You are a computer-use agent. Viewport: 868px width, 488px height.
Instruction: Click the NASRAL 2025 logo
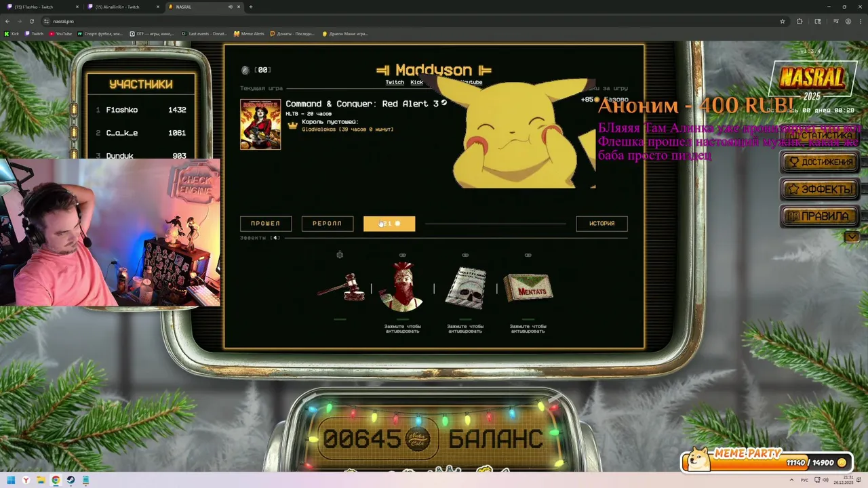pyautogui.click(x=812, y=81)
